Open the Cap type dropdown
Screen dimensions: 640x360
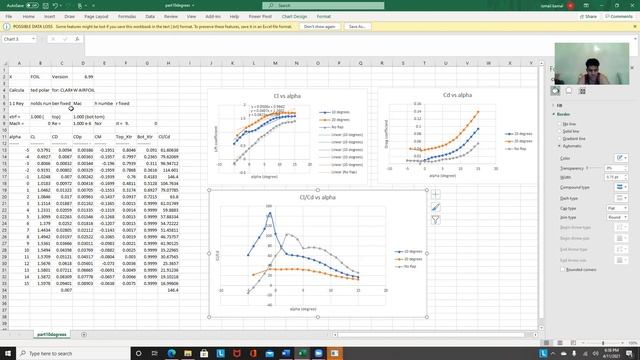coord(617,208)
